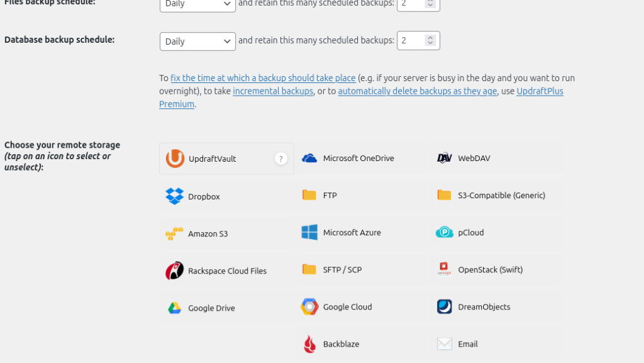Image resolution: width=644 pixels, height=363 pixels.
Task: Open the incremental backups link
Action: (273, 91)
